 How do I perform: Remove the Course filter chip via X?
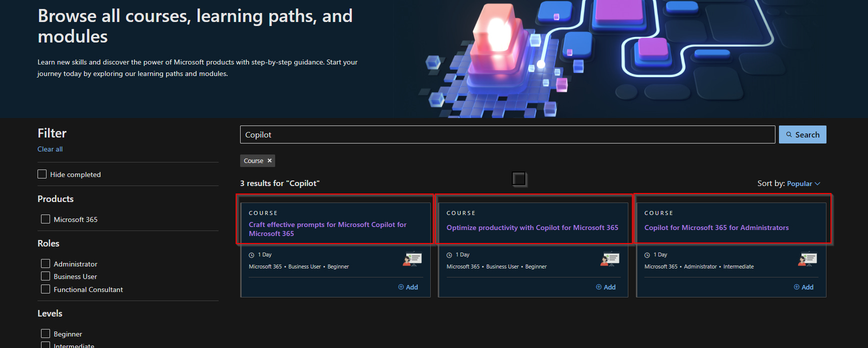(270, 160)
